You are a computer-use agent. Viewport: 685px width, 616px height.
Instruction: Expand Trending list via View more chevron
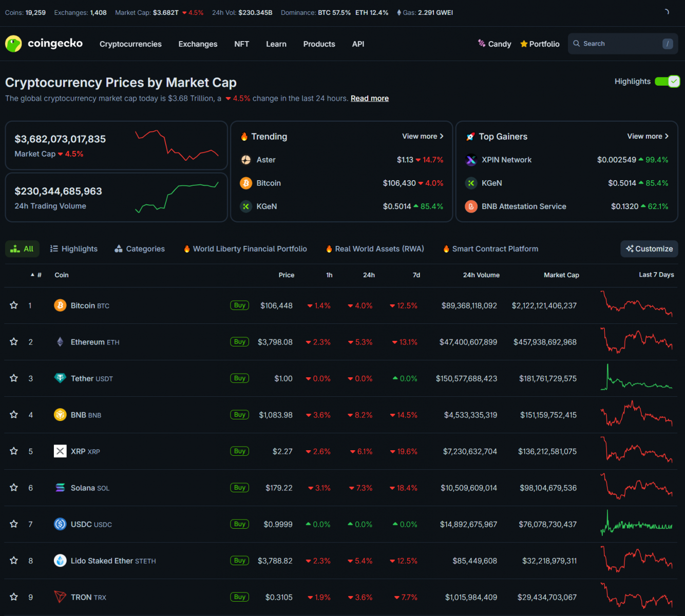pos(441,136)
